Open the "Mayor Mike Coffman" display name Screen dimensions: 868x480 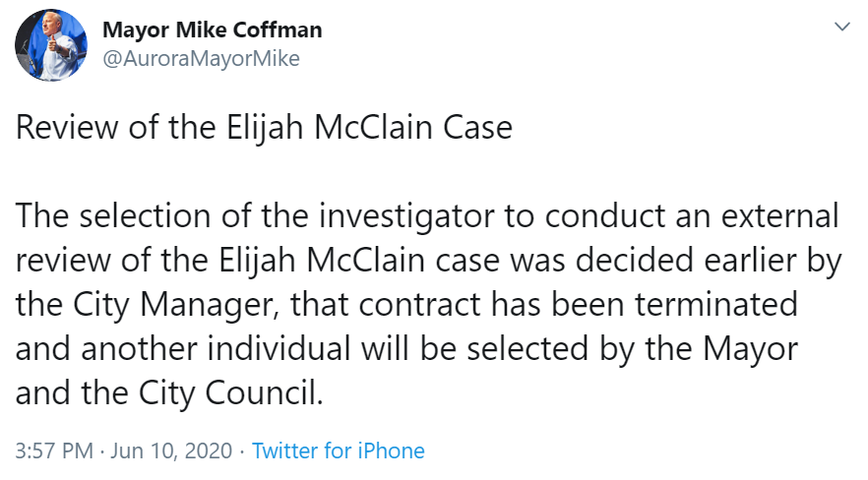(212, 30)
